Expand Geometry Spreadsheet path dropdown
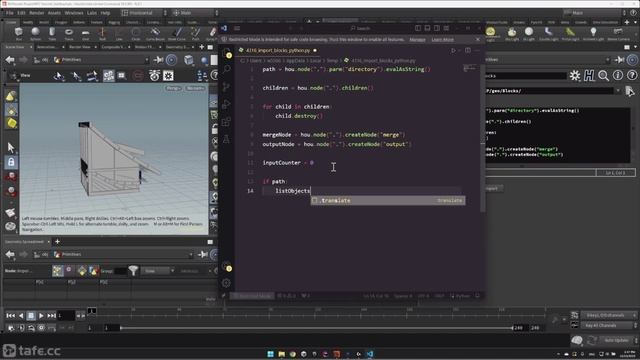 pos(191,255)
